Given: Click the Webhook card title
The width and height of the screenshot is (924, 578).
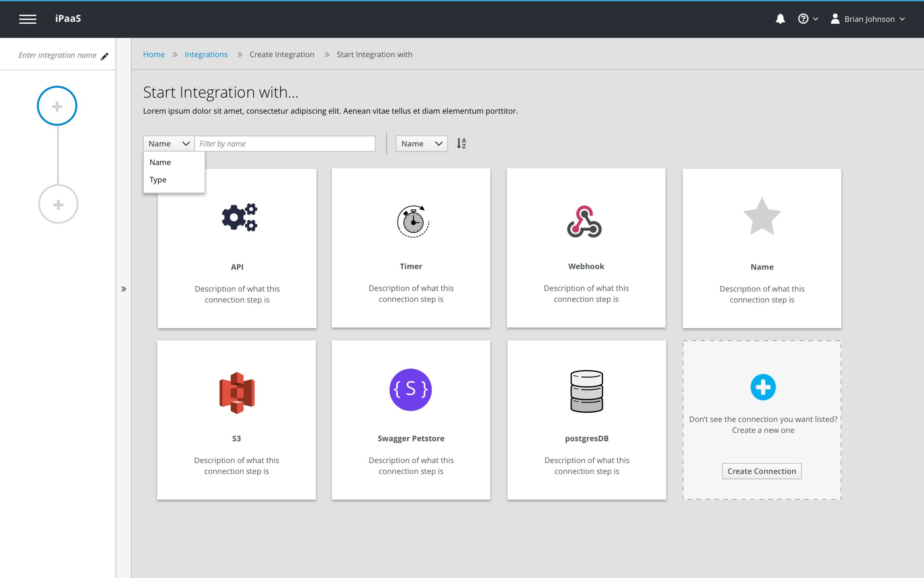Looking at the screenshot, I should click(x=586, y=267).
